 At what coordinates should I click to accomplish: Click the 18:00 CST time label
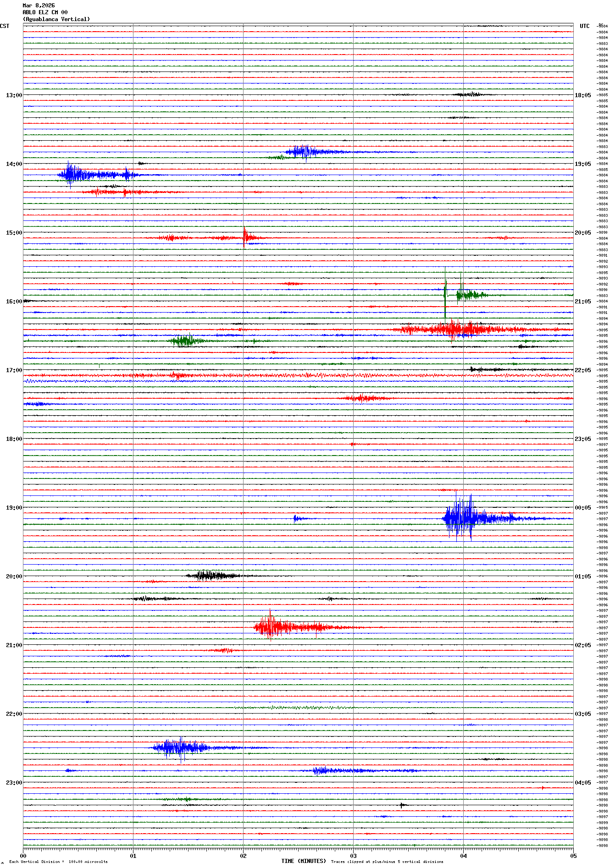pyautogui.click(x=14, y=439)
